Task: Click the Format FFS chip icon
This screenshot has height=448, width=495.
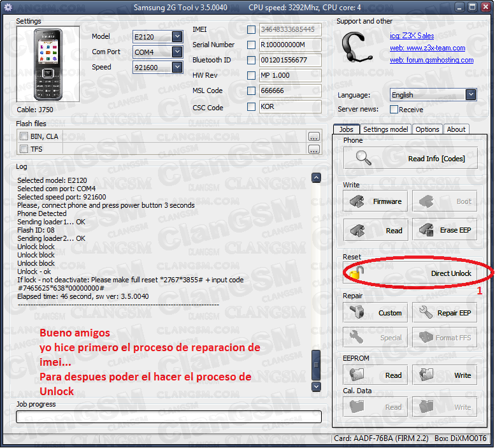Action: click(x=426, y=337)
